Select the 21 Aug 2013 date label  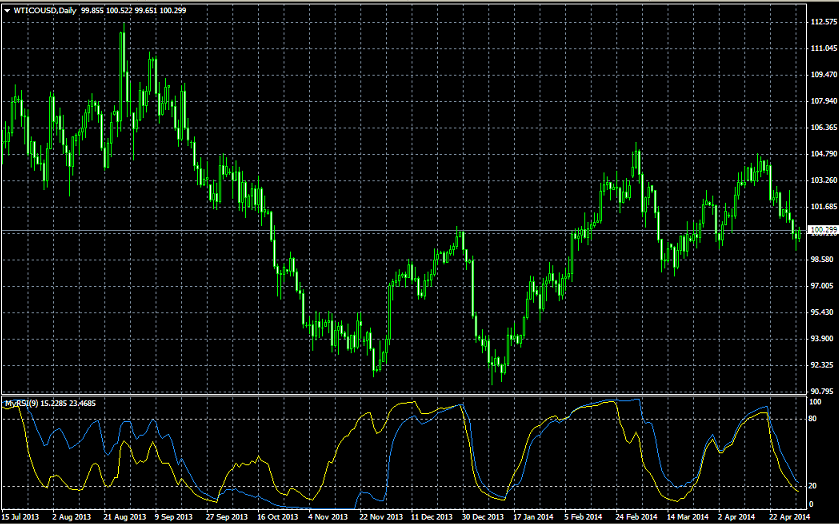(124, 517)
